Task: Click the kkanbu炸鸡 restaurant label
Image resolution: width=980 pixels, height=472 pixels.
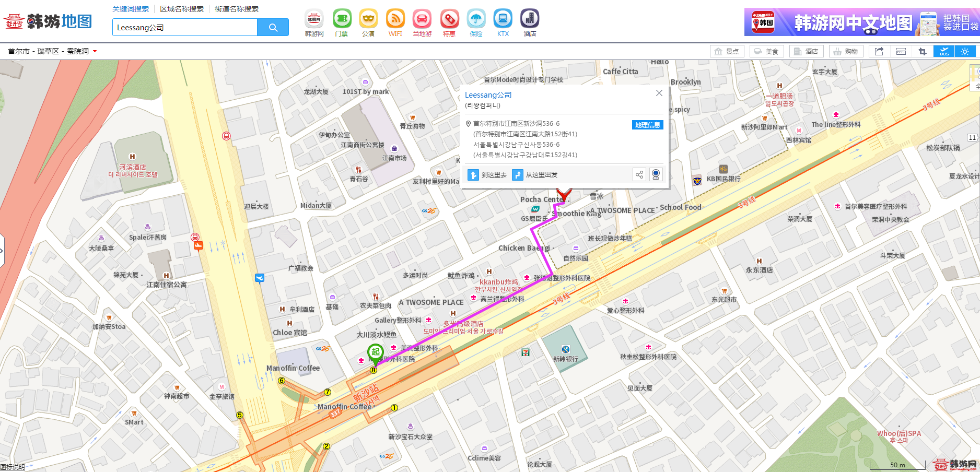Action: [499, 282]
